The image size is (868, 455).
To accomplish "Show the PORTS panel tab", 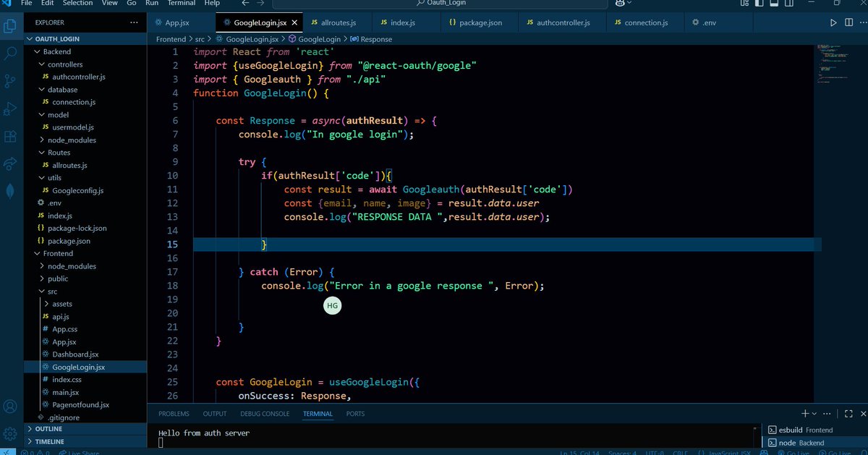I will 355,414.
